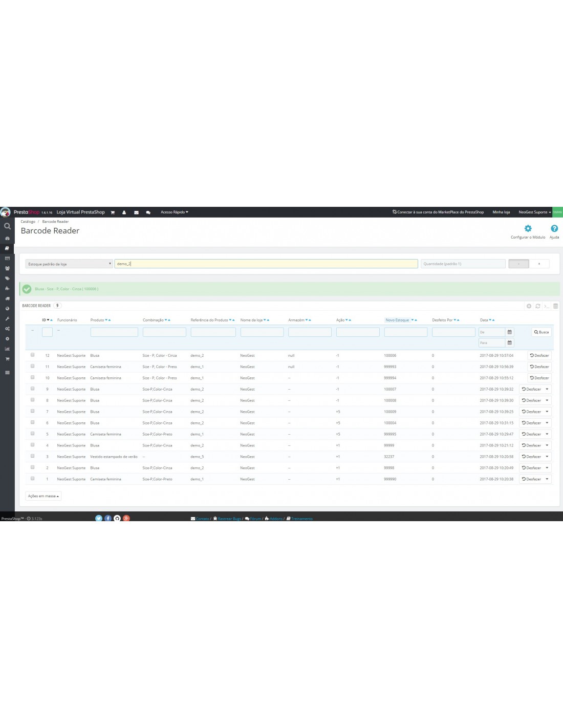
Task: Select the checkbox for row ID 9
Action: tap(32, 389)
